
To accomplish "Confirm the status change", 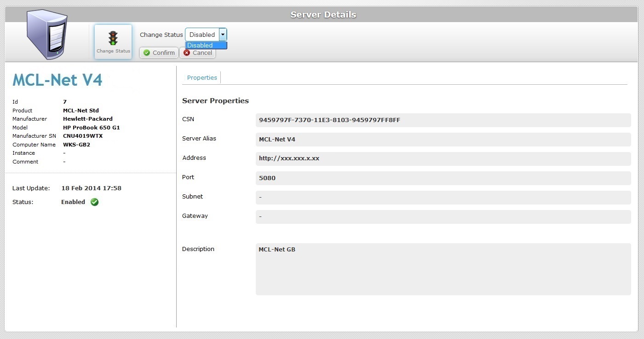I will click(x=159, y=53).
